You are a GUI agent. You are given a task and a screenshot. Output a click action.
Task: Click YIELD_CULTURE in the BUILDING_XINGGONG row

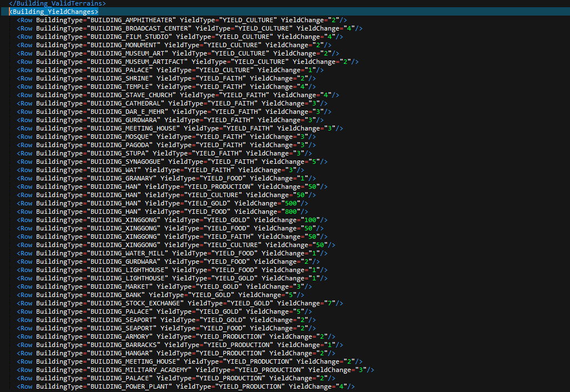232,245
